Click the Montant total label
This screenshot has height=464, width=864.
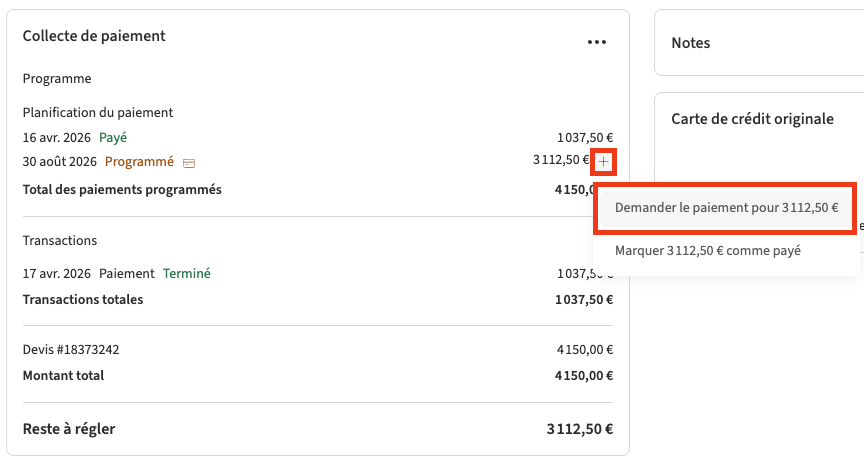pos(63,376)
